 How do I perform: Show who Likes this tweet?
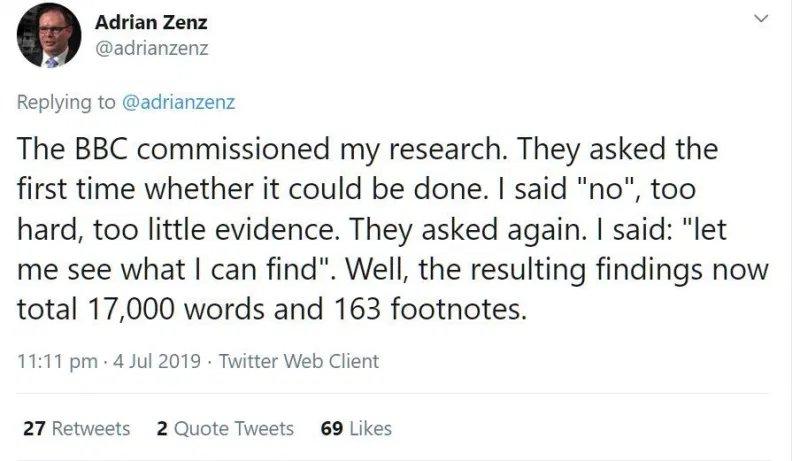point(370,428)
